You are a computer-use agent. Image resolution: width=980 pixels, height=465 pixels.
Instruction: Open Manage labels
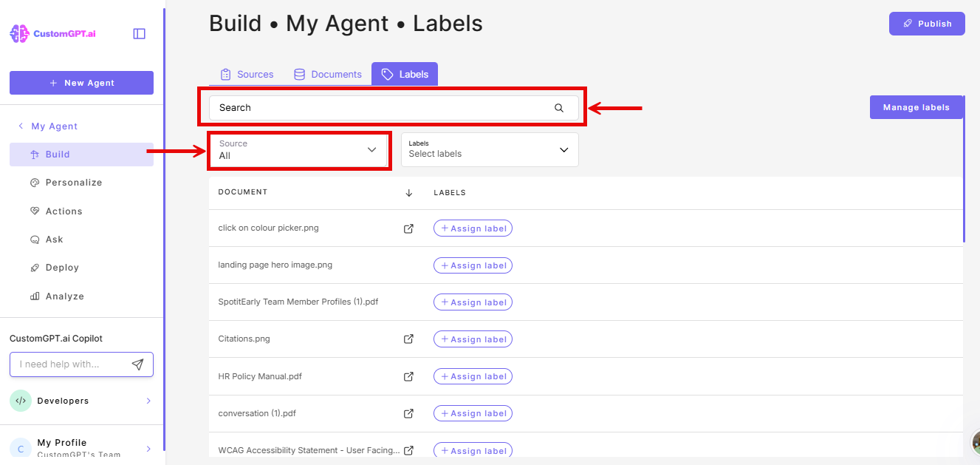point(916,106)
